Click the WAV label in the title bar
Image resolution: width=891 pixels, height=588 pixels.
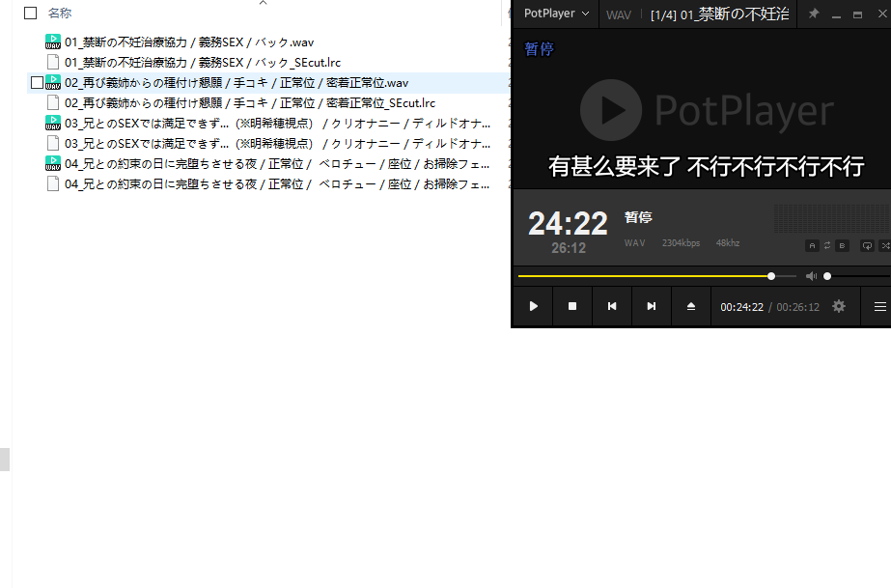click(x=619, y=14)
